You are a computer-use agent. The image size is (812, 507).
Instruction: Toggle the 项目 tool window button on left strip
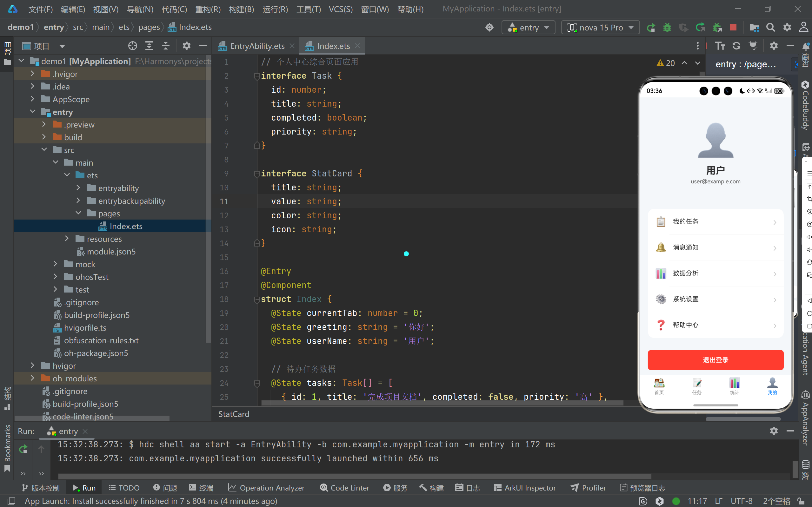(x=7, y=54)
